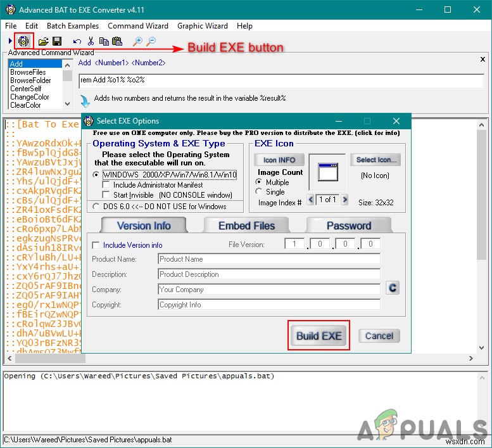Image resolution: width=492 pixels, height=448 pixels.
Task: Open the Graphic Wizard menu
Action: point(203,26)
